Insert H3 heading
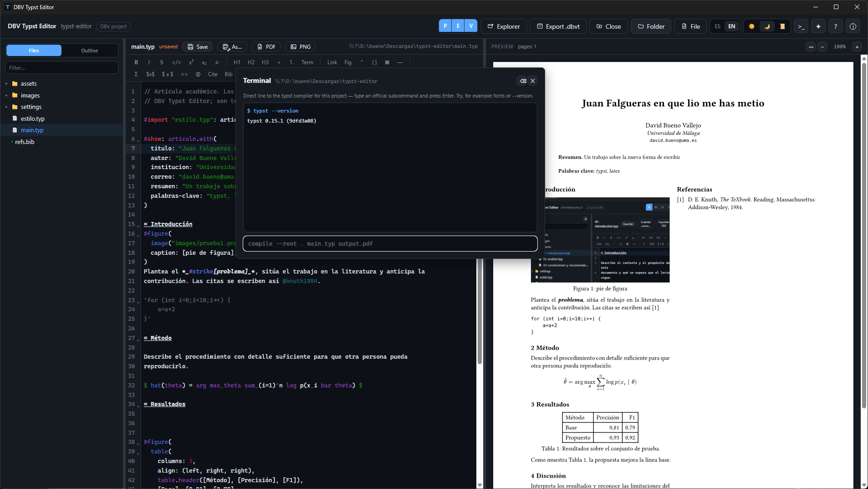868x489 pixels. 265,62
